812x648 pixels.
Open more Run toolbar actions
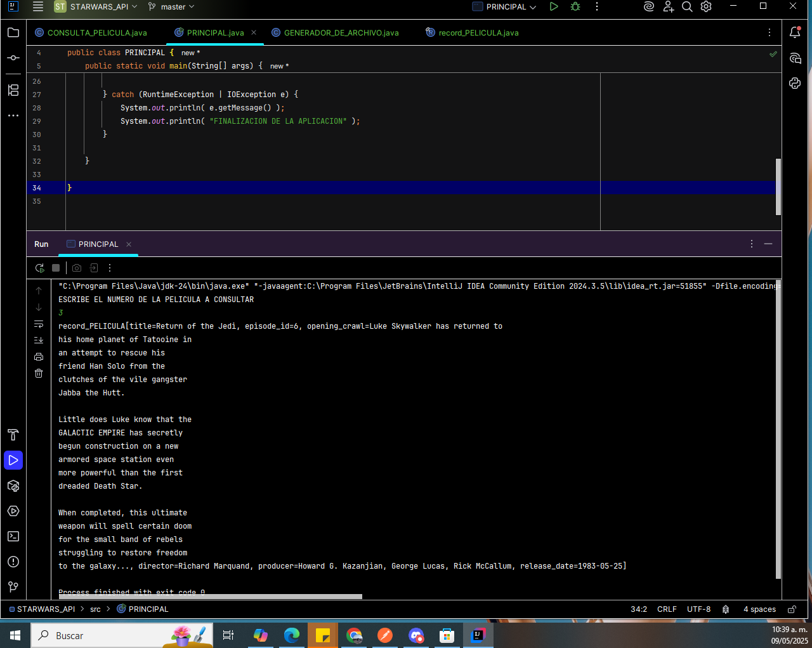click(110, 268)
